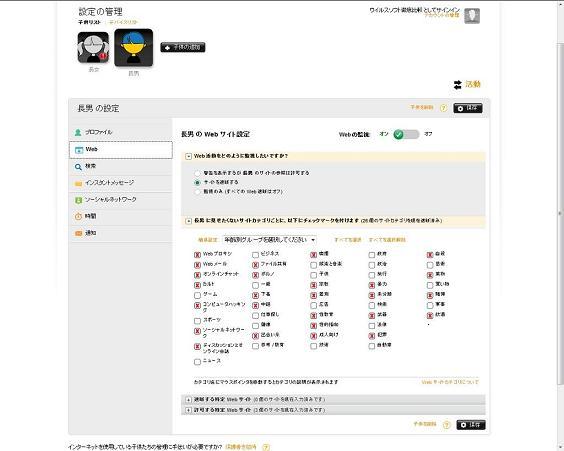This screenshot has height=451, width=564.
Task: Click the account avatar icon at top right
Action: point(472,16)
